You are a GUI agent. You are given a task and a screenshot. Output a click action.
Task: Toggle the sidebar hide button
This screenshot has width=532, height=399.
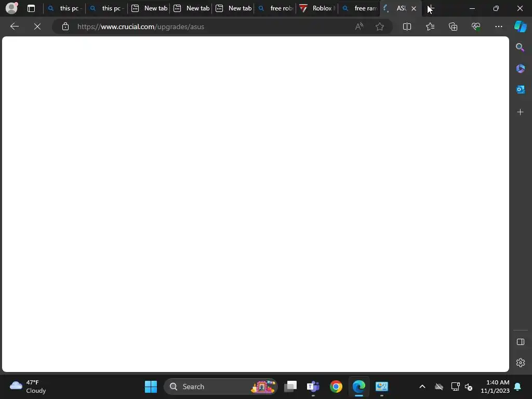tap(520, 342)
